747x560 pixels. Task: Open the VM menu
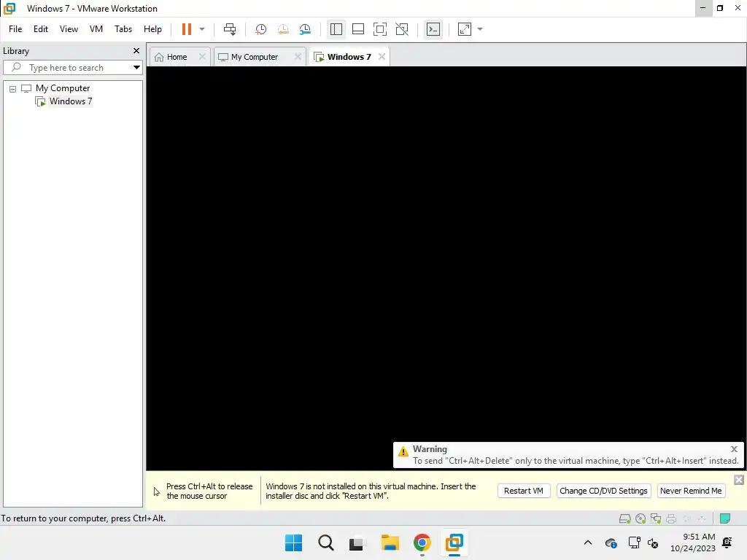96,29
